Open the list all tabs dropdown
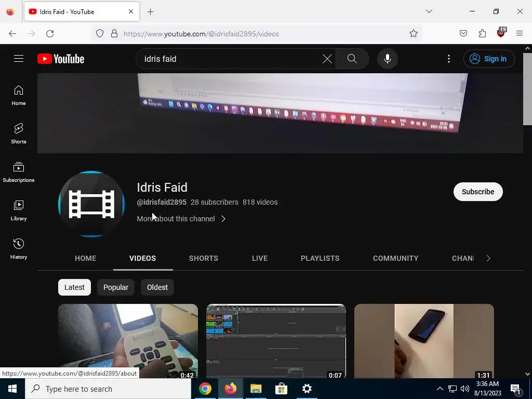 click(x=429, y=11)
